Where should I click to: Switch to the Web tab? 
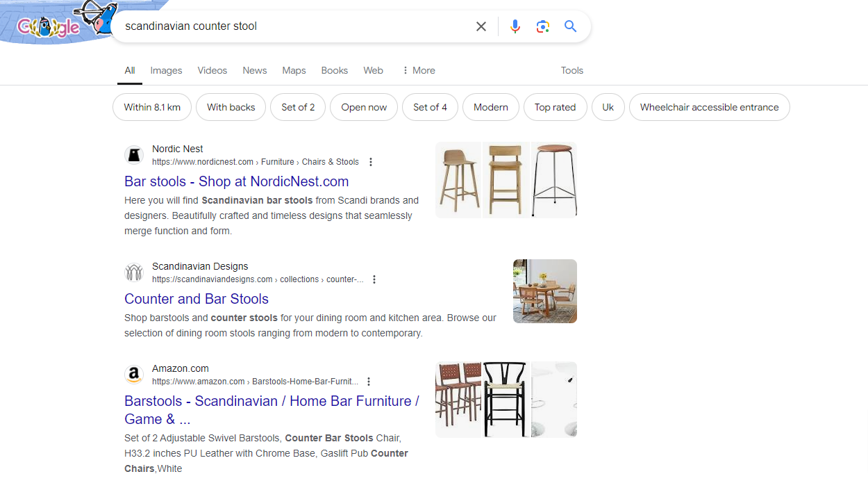(373, 70)
